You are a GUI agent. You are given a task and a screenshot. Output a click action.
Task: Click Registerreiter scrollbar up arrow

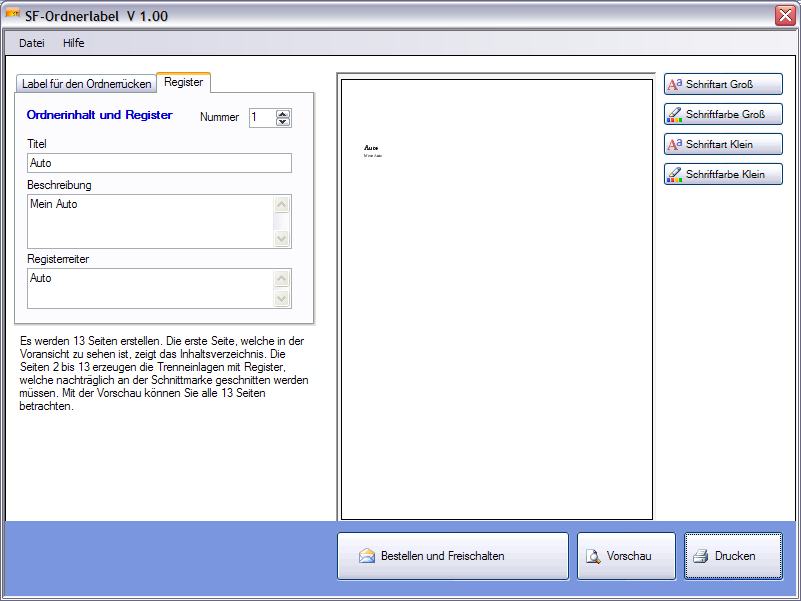pos(282,279)
